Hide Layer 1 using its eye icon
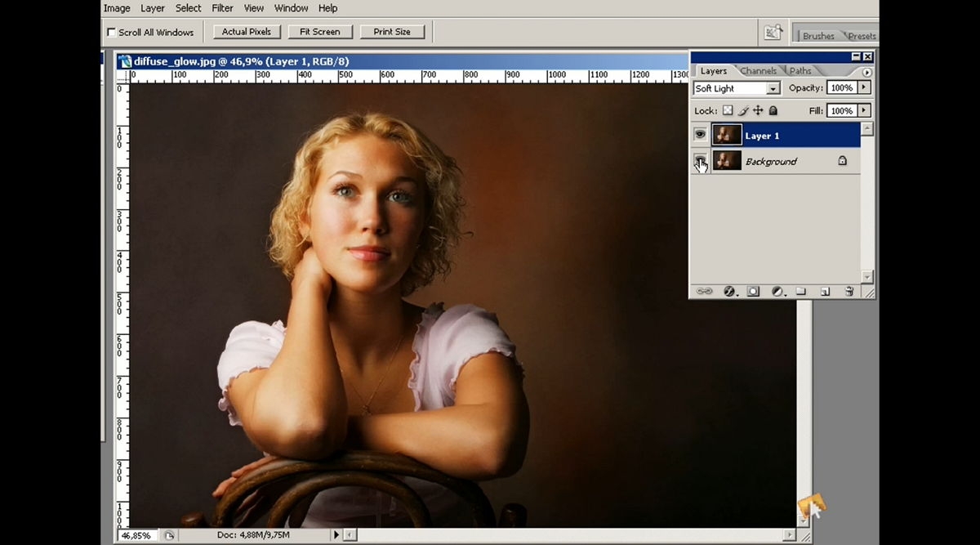980x545 pixels. [x=700, y=135]
